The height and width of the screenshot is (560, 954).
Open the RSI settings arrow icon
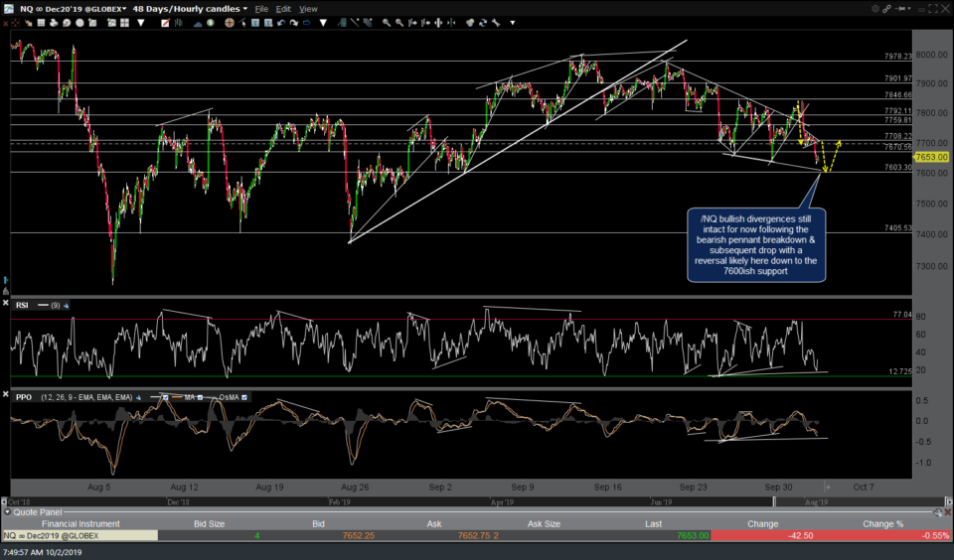[66, 305]
